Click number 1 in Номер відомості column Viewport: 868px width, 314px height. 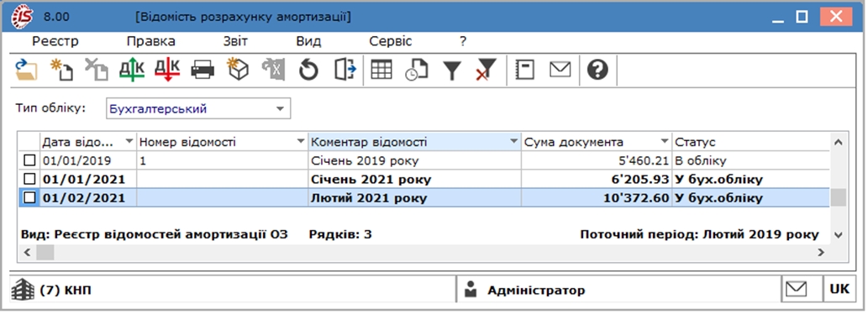[x=143, y=161]
